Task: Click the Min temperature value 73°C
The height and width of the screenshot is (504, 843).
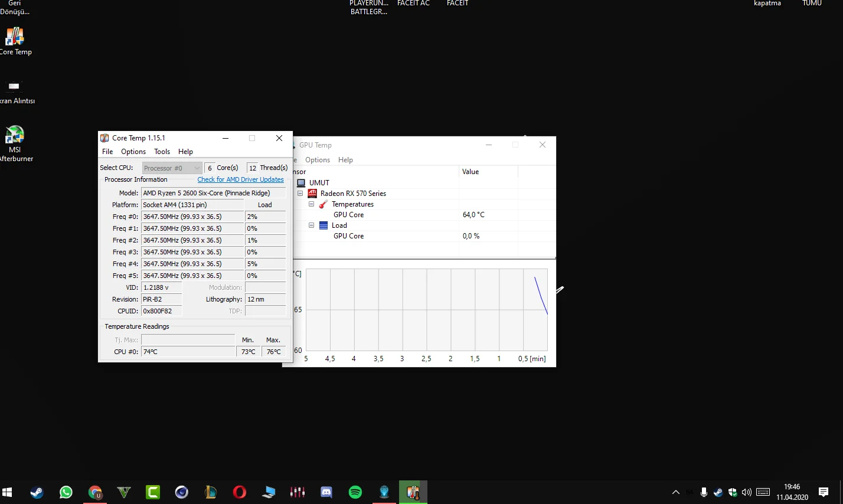Action: (x=249, y=352)
